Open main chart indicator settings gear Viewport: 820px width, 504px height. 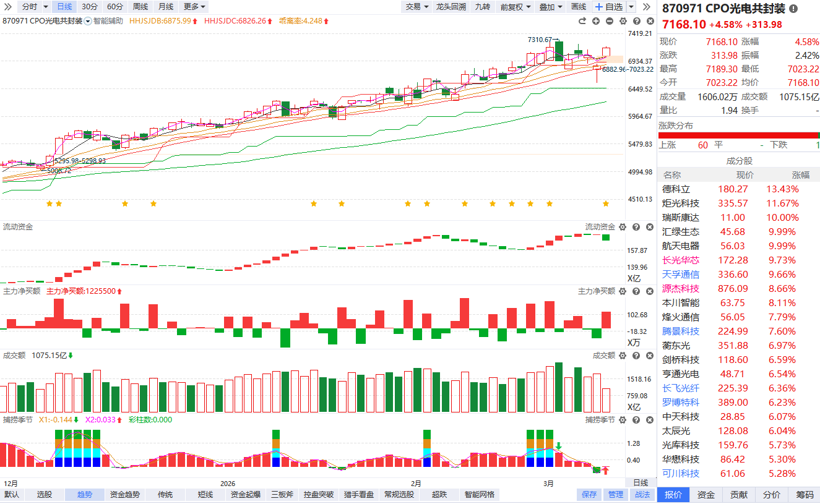click(623, 21)
